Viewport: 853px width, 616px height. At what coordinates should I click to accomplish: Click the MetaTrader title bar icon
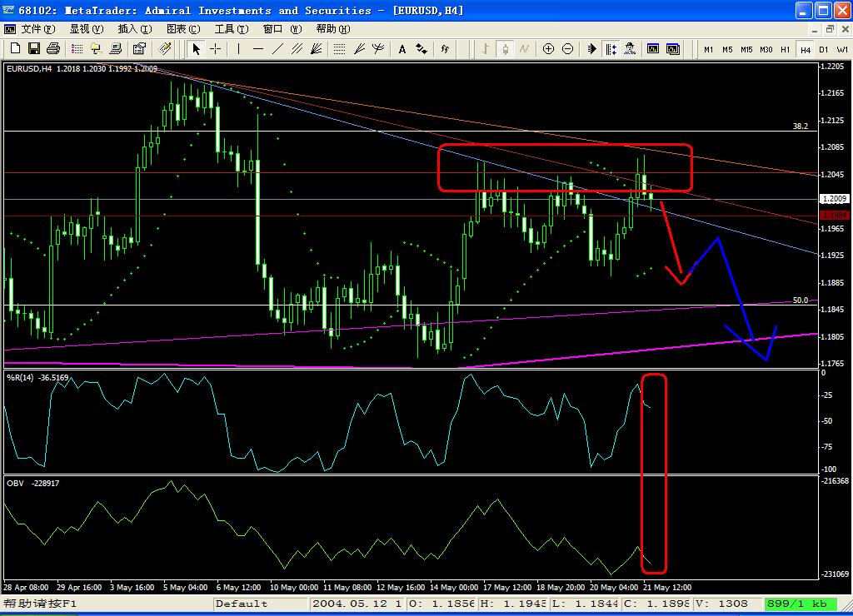click(7, 10)
